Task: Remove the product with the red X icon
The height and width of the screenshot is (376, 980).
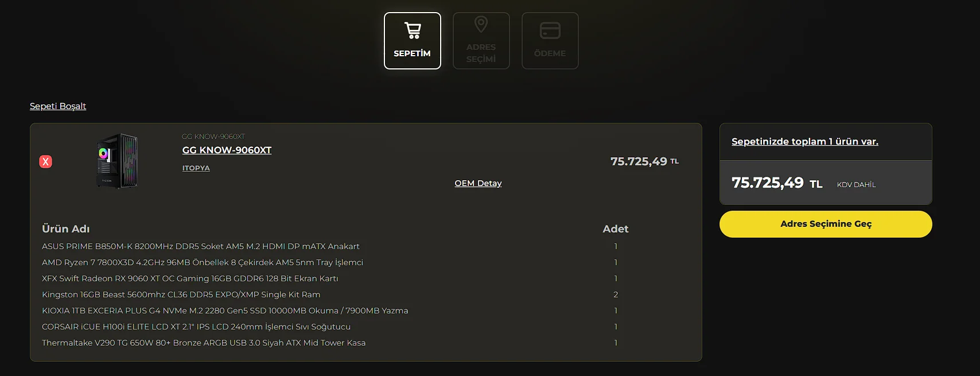Action: click(x=46, y=162)
